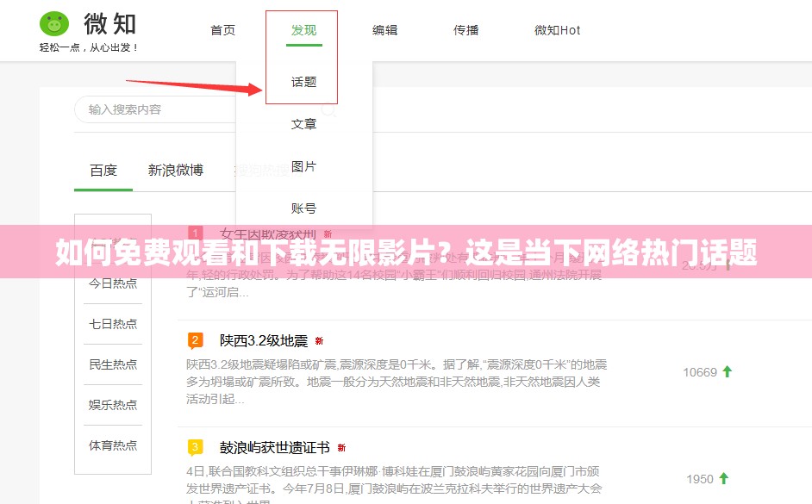Switch to the 新浪微博 tab
Image resolution: width=812 pixels, height=504 pixels.
coord(175,170)
